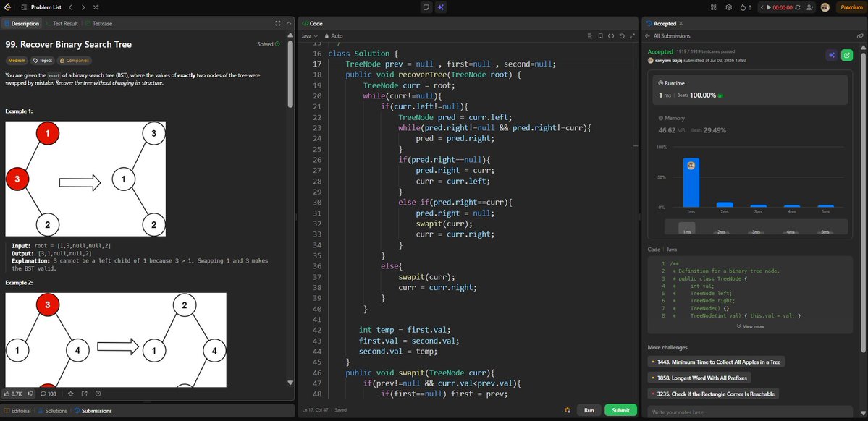Close the Accepted tab
Image resolution: width=868 pixels, height=421 pixels.
pos(681,24)
